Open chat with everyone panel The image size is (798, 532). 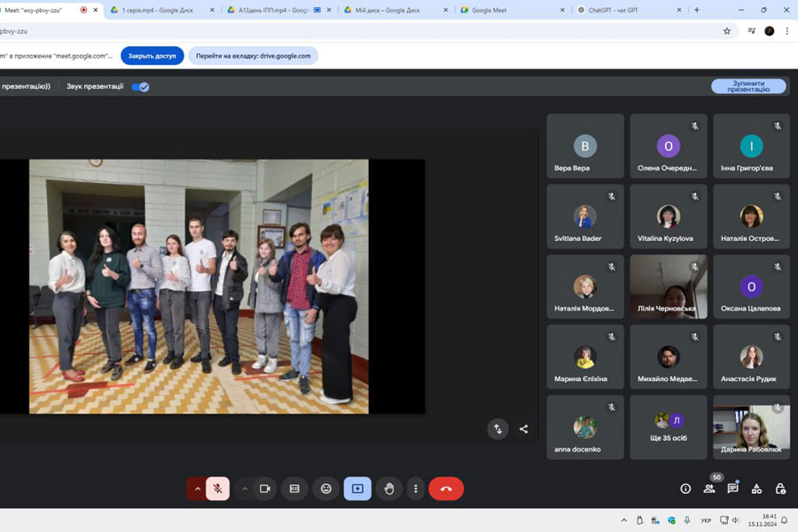click(732, 489)
